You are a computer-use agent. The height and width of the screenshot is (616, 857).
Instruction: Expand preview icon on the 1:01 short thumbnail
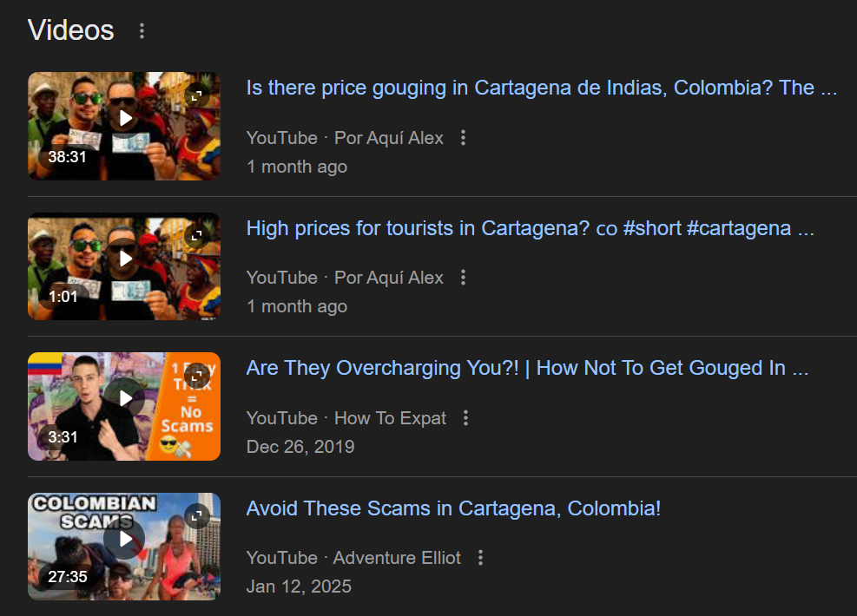(x=197, y=236)
